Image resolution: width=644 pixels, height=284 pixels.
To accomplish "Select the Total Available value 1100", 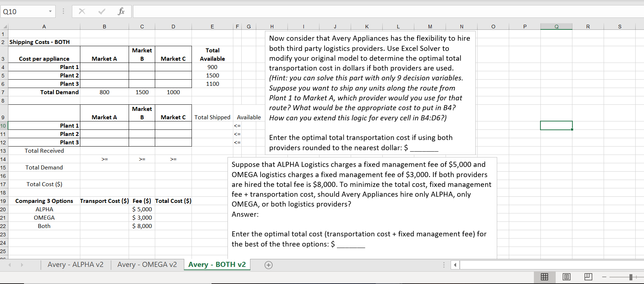I will click(212, 84).
